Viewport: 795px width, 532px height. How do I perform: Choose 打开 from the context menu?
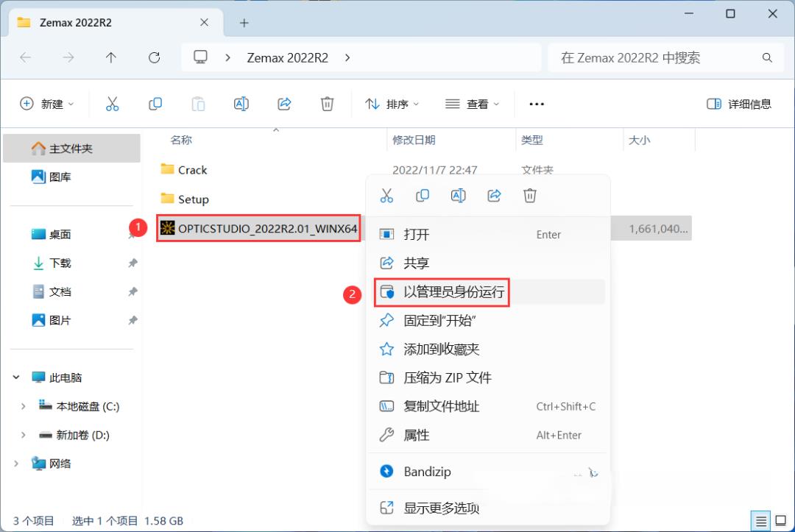(490, 234)
